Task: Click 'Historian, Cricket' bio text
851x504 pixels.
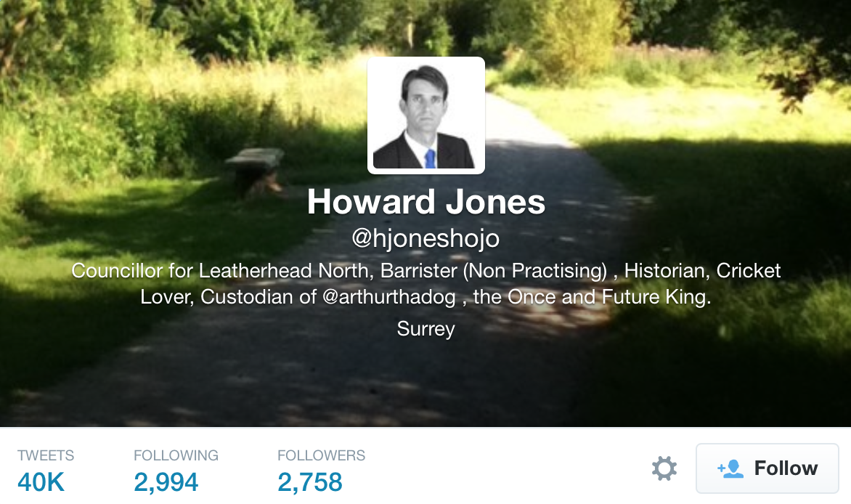Action: (x=702, y=270)
